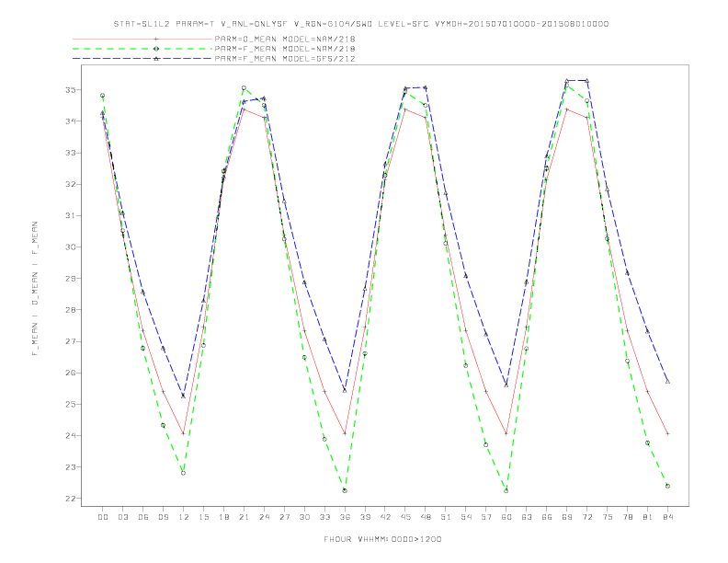Click x-axis forecast hour label 21
The width and height of the screenshot is (728, 563).
click(244, 517)
